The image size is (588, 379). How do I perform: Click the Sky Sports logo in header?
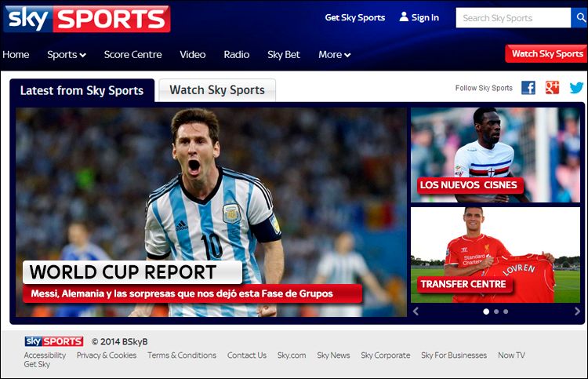coord(86,19)
